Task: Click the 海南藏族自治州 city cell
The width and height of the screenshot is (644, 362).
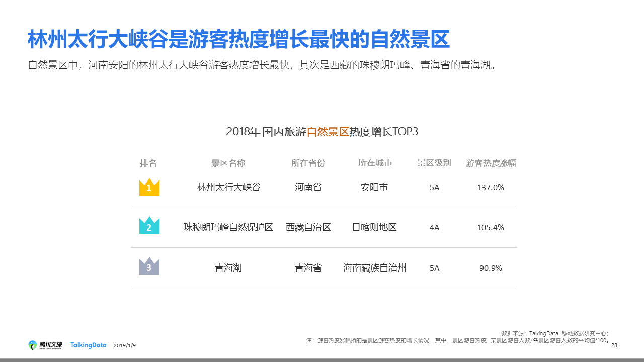Action: coord(375,268)
